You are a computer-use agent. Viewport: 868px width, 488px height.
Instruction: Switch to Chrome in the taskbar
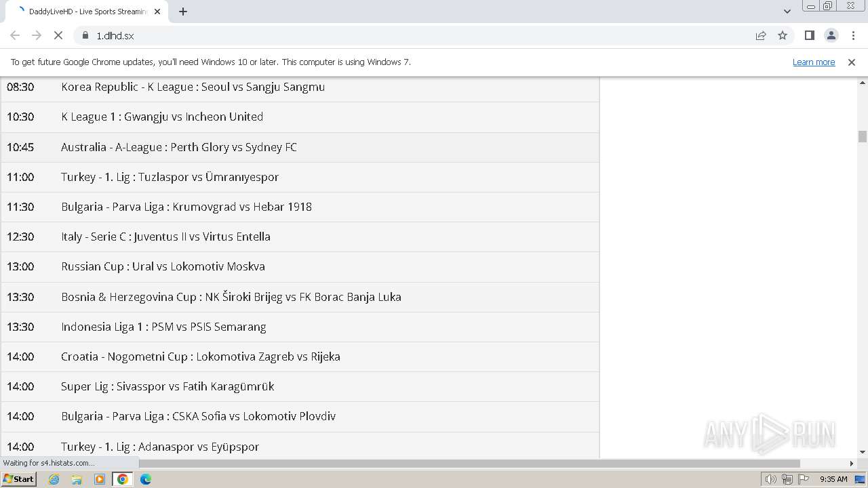tap(123, 479)
